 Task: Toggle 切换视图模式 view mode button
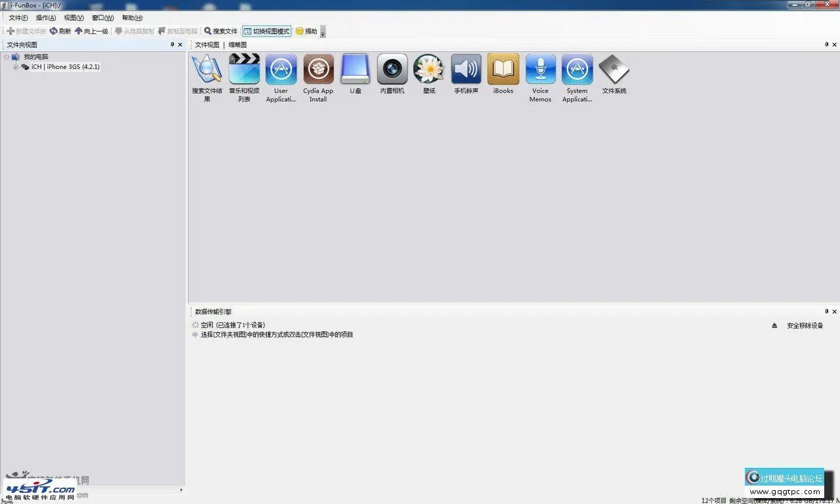click(x=266, y=31)
